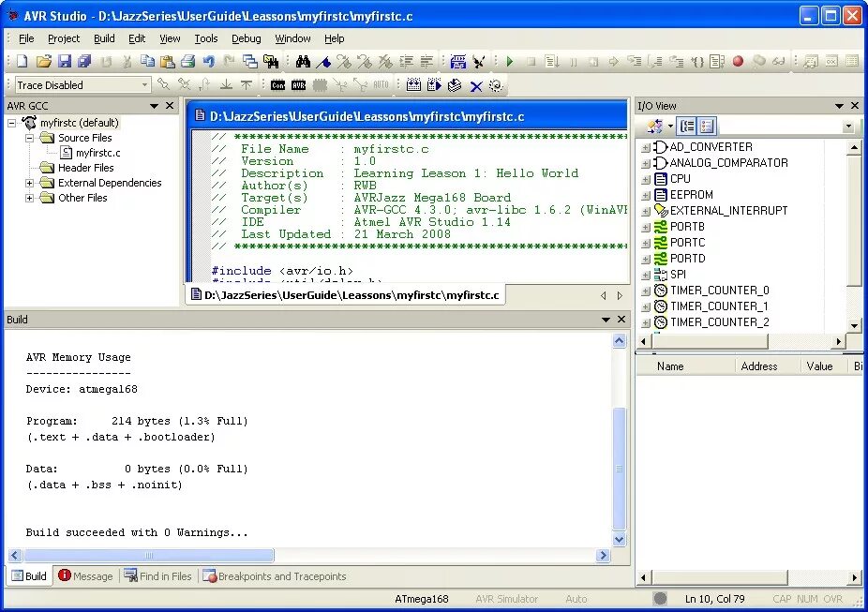Open the Project menu

[x=64, y=38]
